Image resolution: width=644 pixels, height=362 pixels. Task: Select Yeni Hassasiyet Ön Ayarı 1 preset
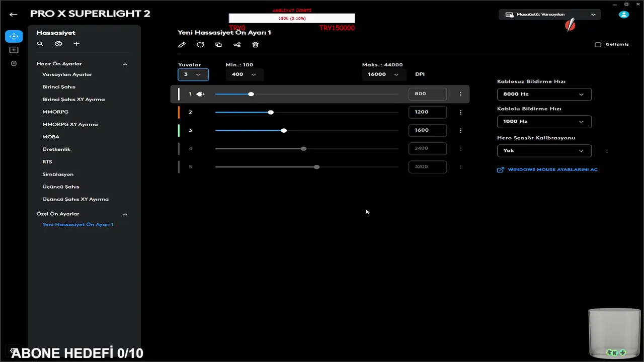(78, 225)
